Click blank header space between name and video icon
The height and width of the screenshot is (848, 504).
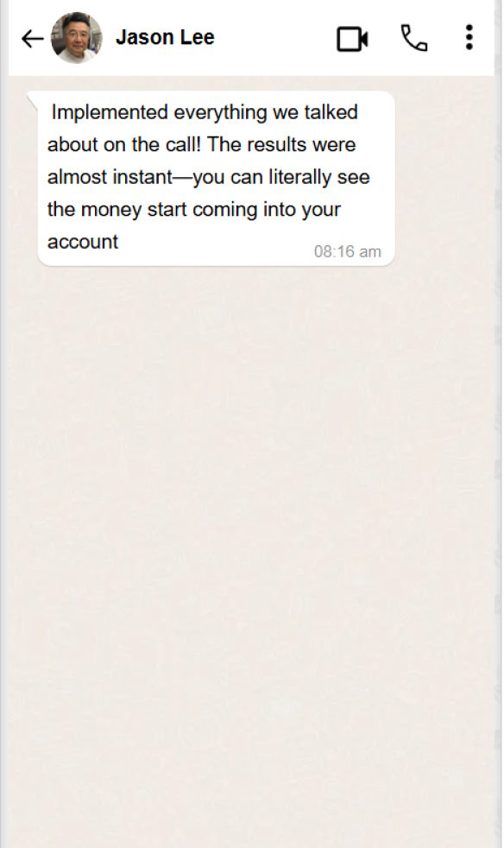[274, 38]
